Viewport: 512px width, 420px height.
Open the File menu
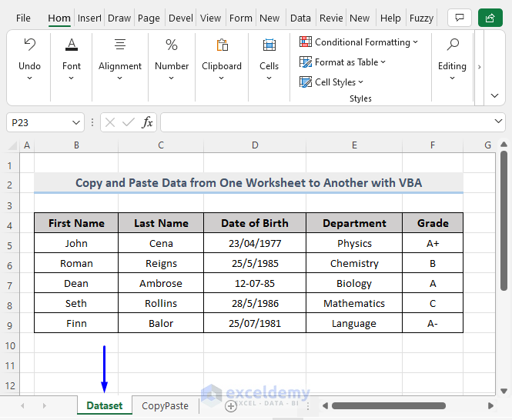click(x=23, y=18)
